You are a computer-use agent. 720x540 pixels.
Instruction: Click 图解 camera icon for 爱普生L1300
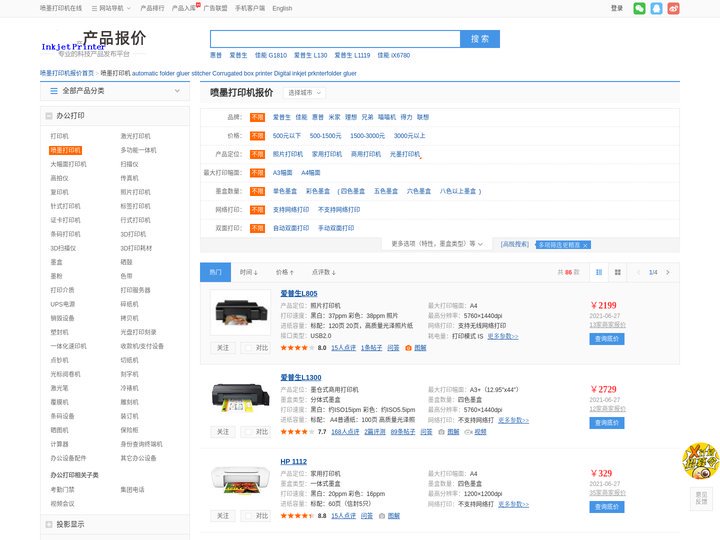441,432
